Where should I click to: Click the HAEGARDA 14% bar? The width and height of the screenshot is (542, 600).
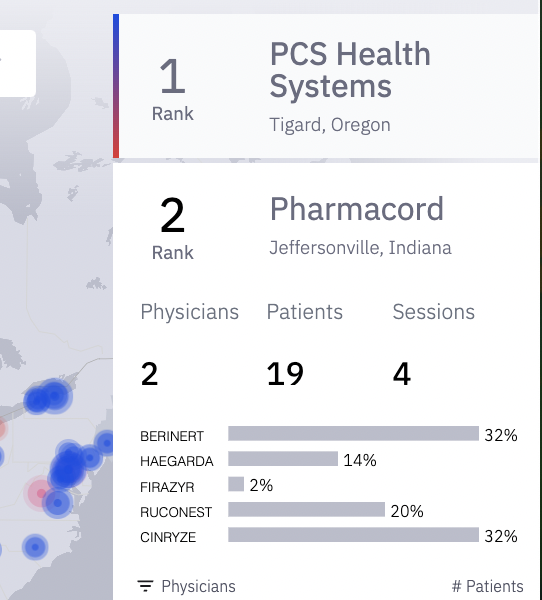pyautogui.click(x=283, y=459)
